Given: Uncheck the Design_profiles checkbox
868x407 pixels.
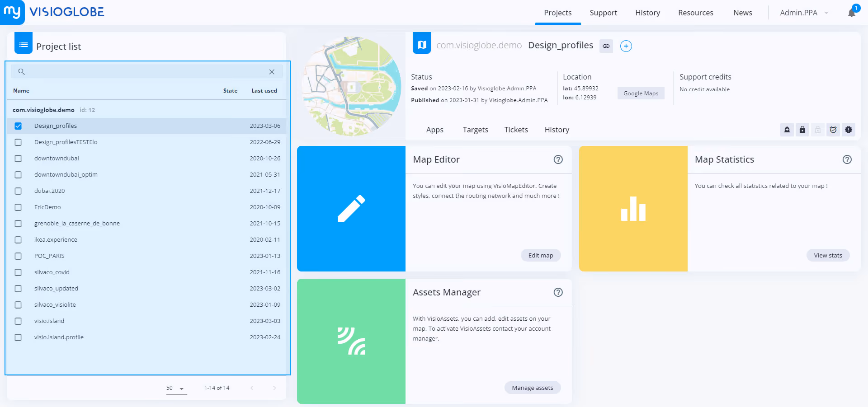Looking at the screenshot, I should point(18,126).
